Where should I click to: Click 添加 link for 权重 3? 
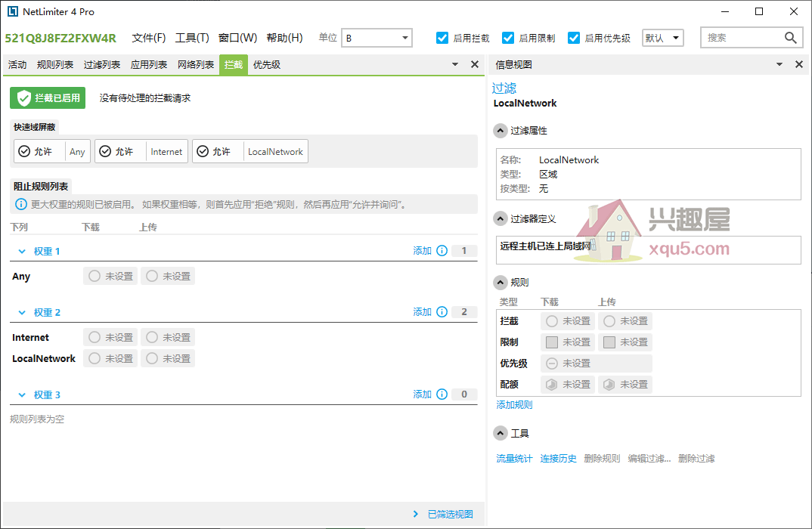(x=422, y=394)
